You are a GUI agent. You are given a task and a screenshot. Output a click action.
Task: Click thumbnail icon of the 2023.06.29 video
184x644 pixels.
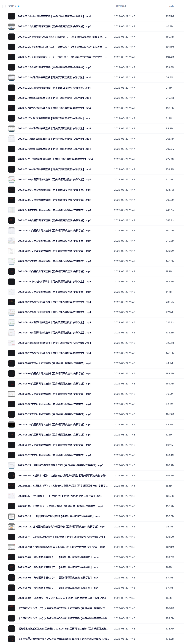(12, 241)
